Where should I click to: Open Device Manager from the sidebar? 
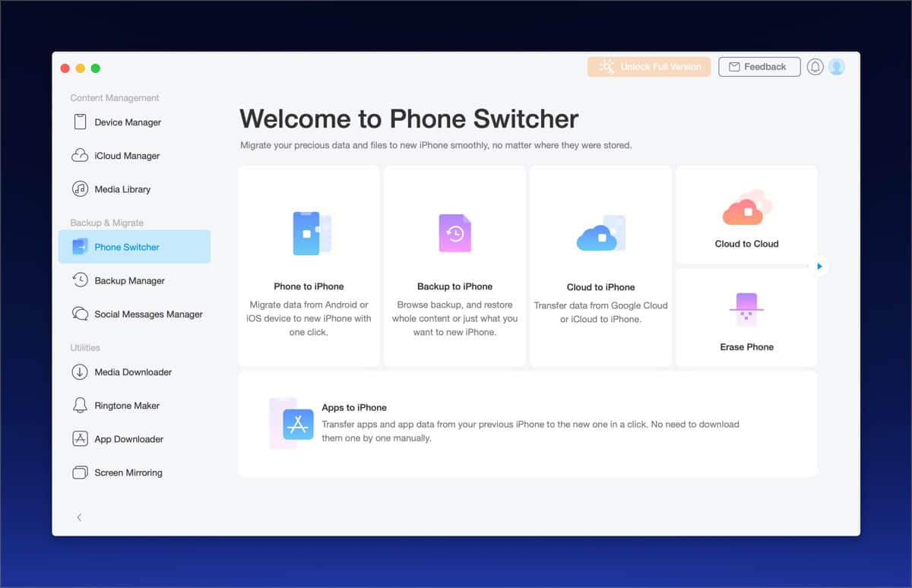click(x=128, y=122)
